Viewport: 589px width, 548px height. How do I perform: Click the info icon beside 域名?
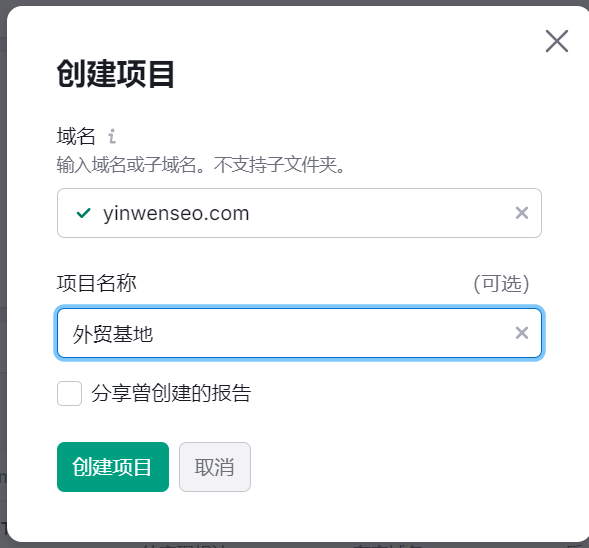point(112,136)
